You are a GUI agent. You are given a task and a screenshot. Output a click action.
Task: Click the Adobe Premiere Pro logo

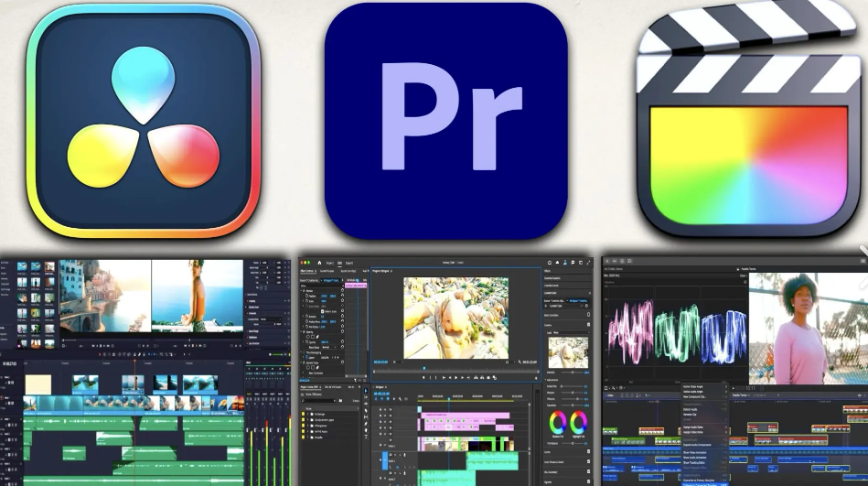(445, 121)
